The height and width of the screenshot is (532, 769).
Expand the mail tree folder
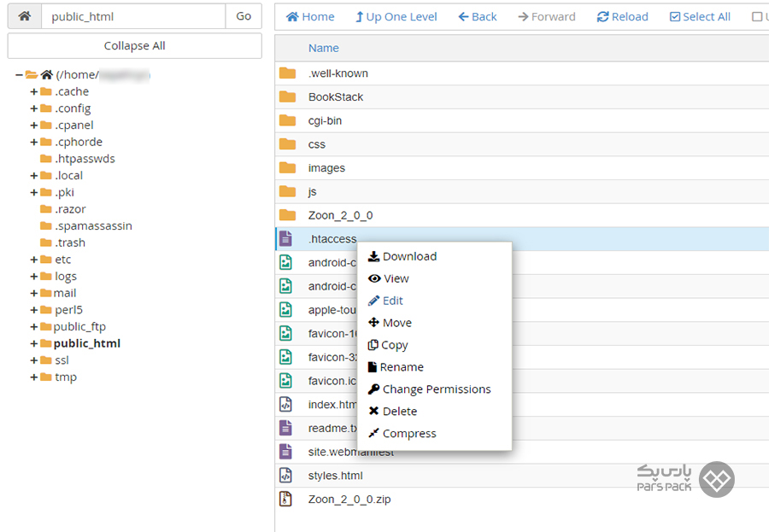34,293
